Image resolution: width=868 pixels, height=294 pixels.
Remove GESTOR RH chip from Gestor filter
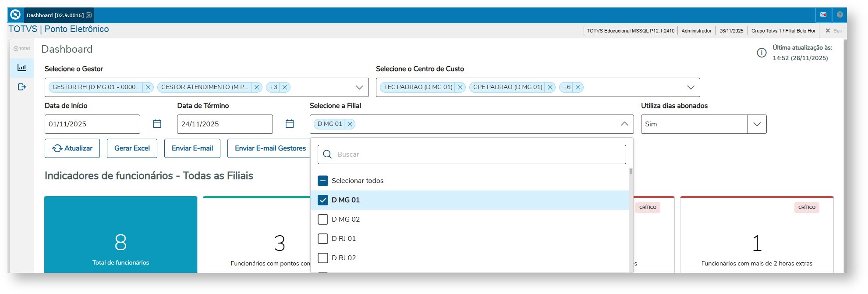pyautogui.click(x=148, y=87)
